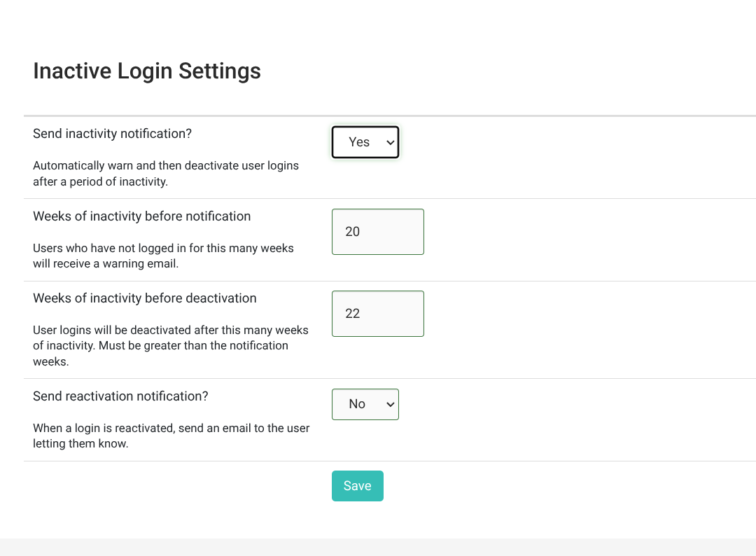Open the Send reactivation notification dropdown
The image size is (756, 556).
pos(365,404)
